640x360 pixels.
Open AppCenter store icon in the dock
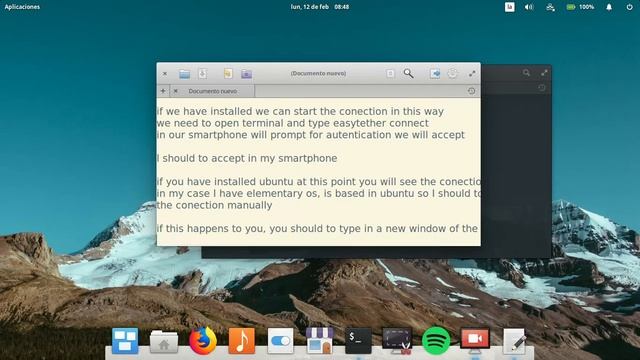point(320,341)
